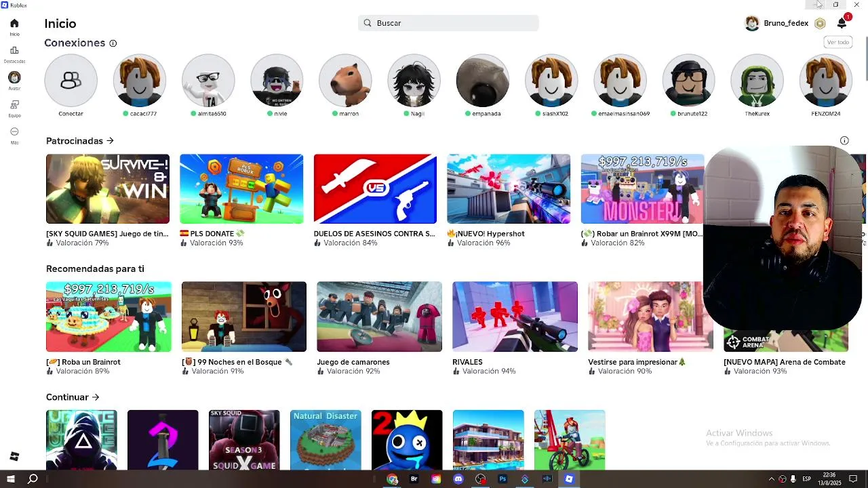This screenshot has width=868, height=488.
Task: Click the Windows Start button
Action: tap(10, 479)
